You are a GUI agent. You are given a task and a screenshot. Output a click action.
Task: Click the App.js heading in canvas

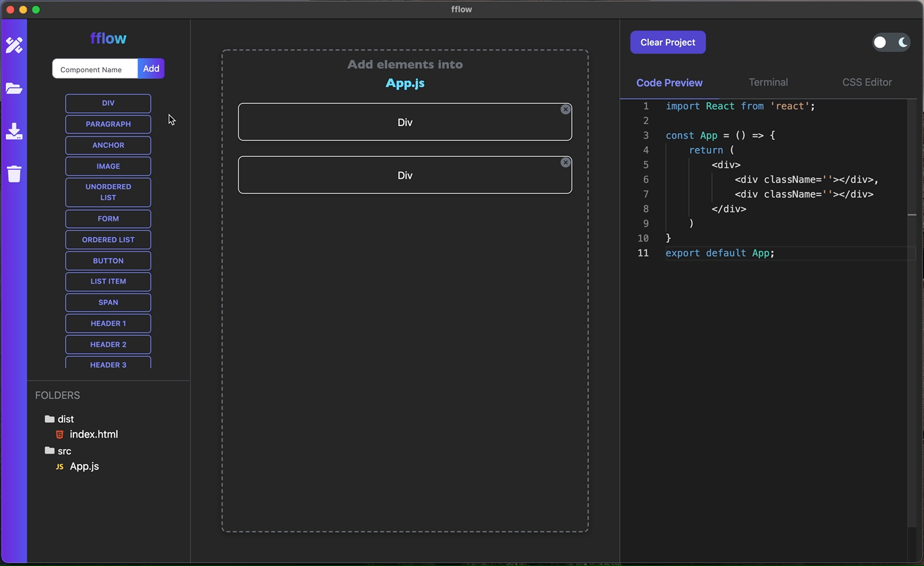405,83
